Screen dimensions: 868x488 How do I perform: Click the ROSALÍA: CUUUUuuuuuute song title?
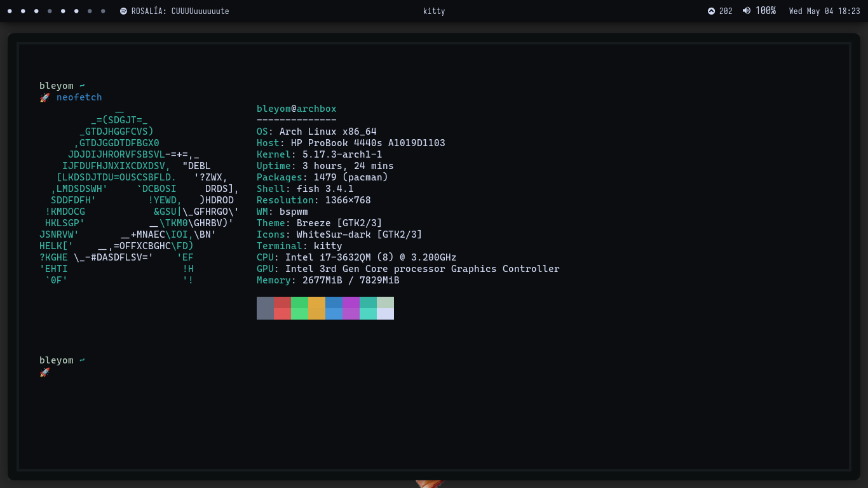[x=180, y=11]
